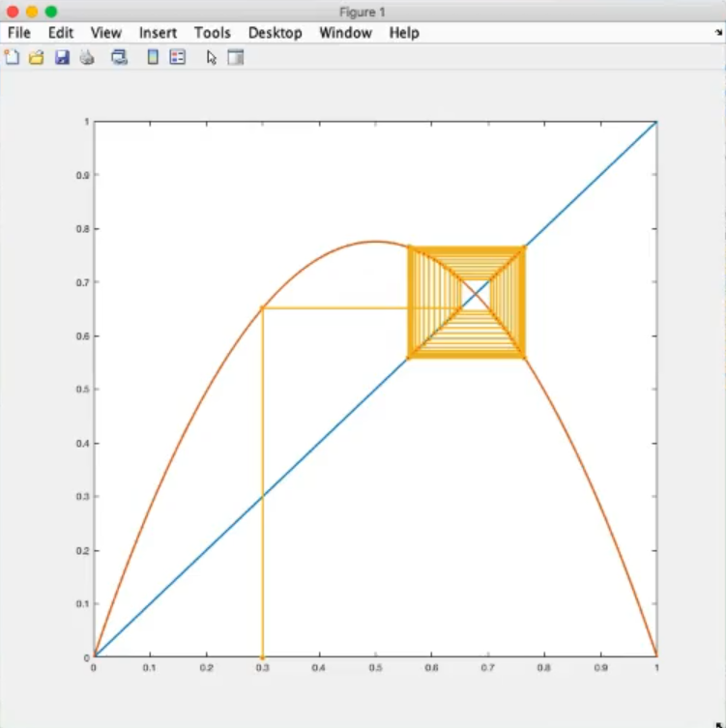Screen dimensions: 726x728
Task: Toggle the Insert Legend tool
Action: (x=177, y=57)
